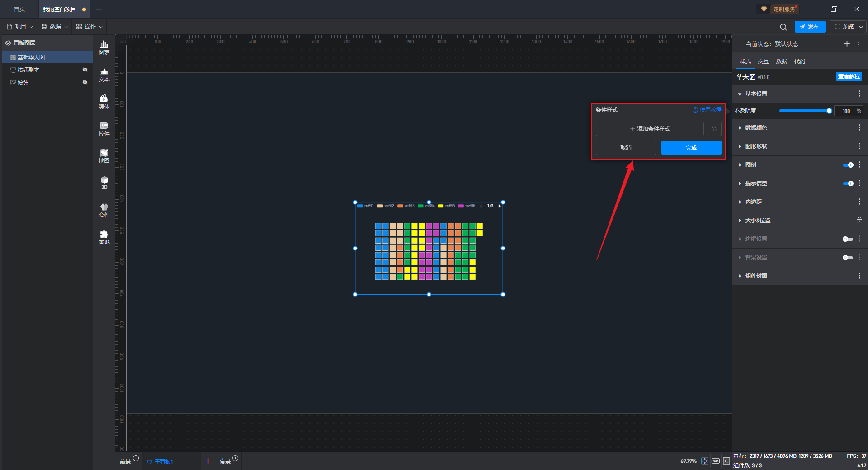This screenshot has height=470, width=868.
Task: Open the 项目 dropdown menu
Action: point(20,27)
